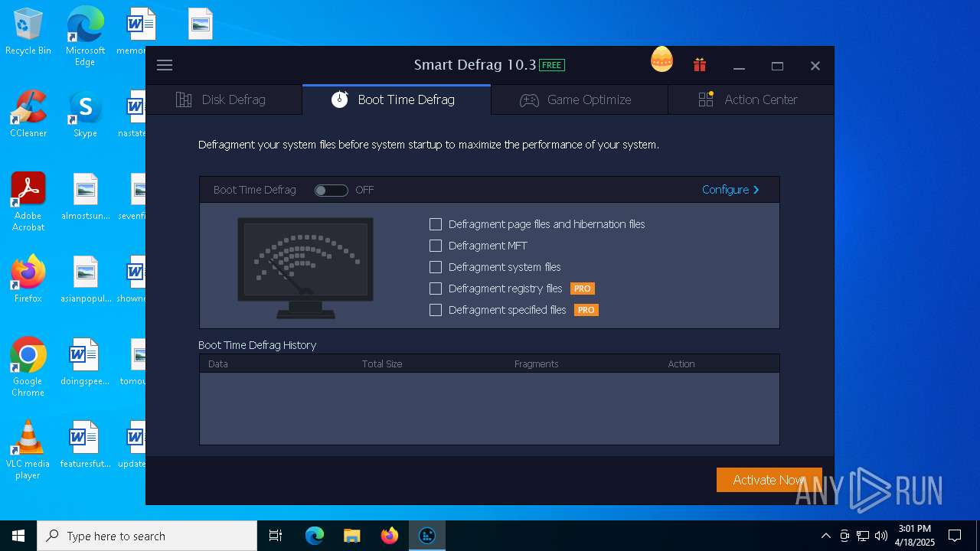980x551 pixels.
Task: Click the PRO badge beside specified files
Action: [x=586, y=310]
